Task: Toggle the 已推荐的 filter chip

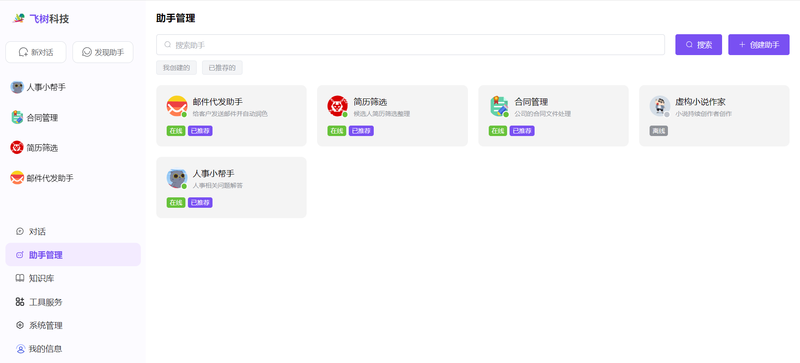Action: coord(222,67)
